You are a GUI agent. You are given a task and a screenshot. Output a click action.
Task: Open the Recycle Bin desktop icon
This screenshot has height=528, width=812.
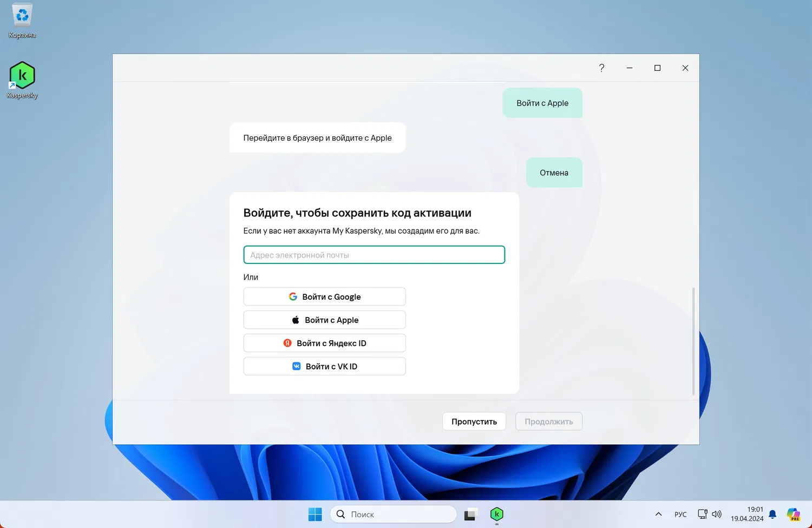coord(22,22)
